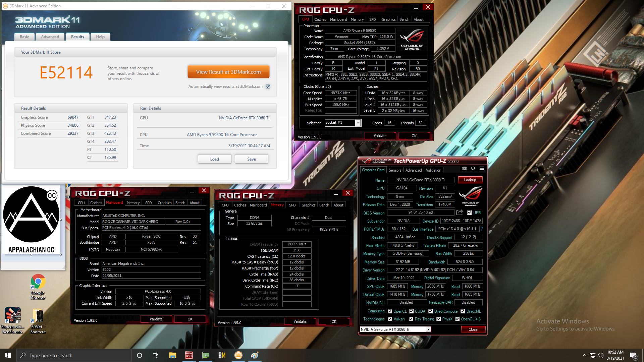Toggle OpenCL checkbox in GPU-Z
Screen dimensions: 644x362
point(390,311)
